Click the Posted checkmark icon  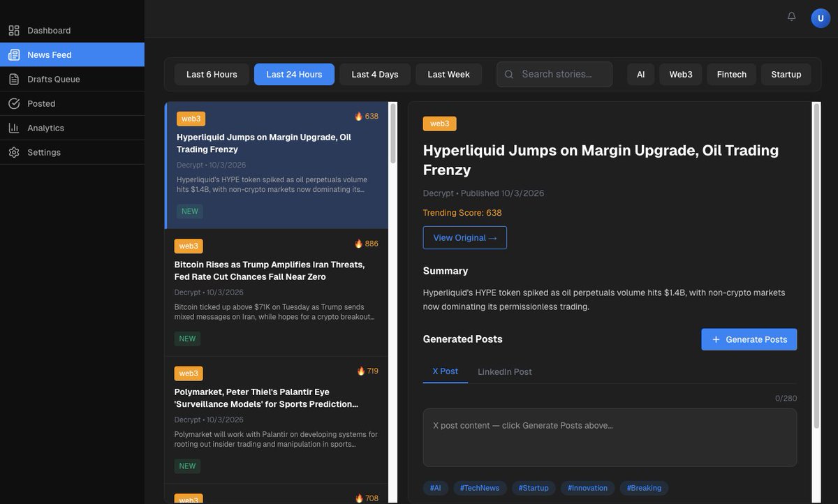pos(14,104)
